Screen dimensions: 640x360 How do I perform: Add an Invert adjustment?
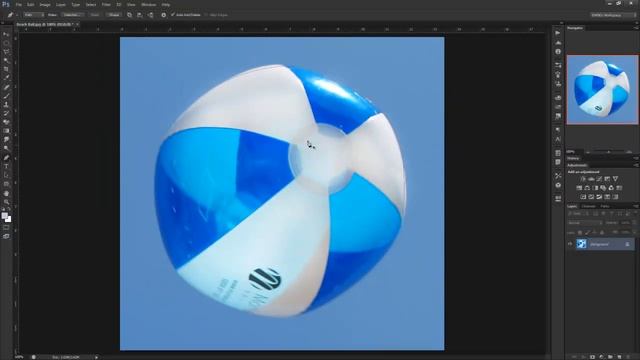583,197
